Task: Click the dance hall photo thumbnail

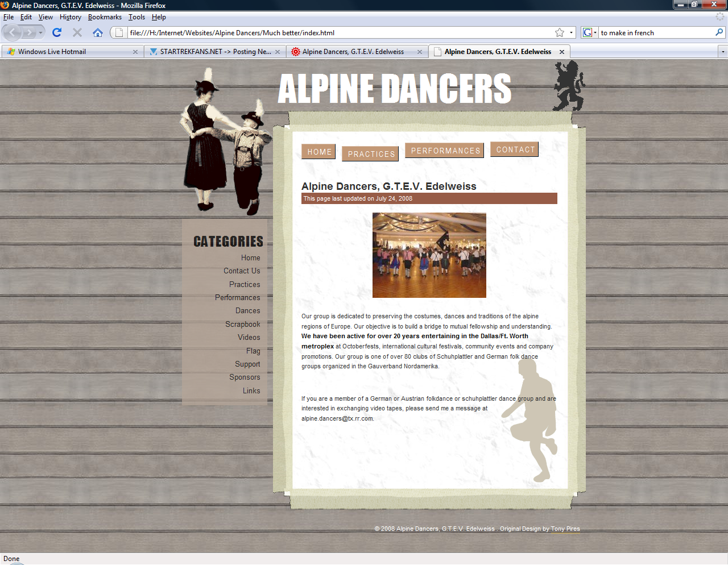Action: 429,255
